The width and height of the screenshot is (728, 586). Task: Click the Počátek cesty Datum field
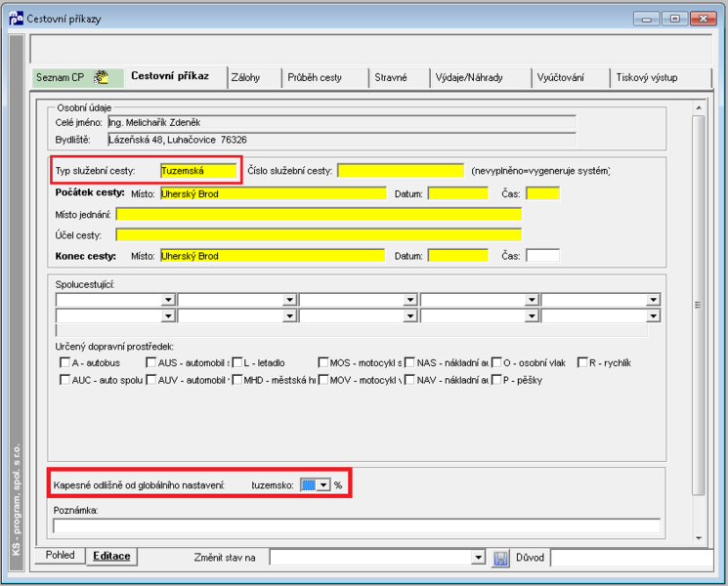pyautogui.click(x=458, y=193)
